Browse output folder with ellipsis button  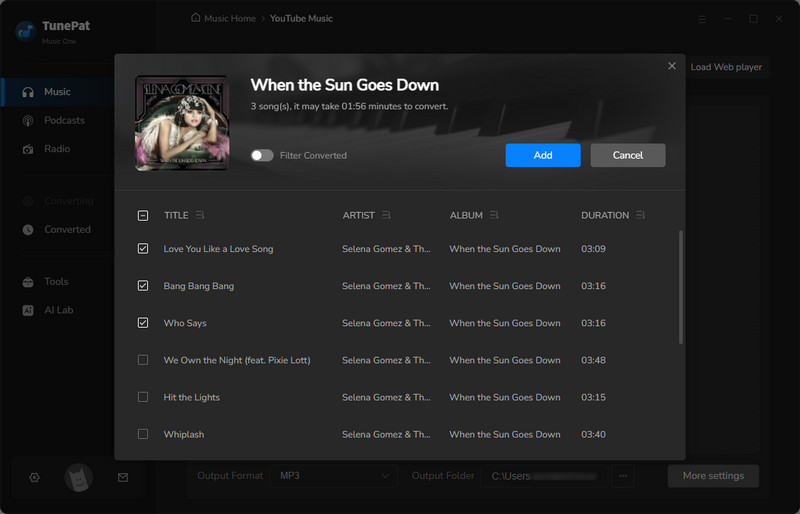(622, 476)
